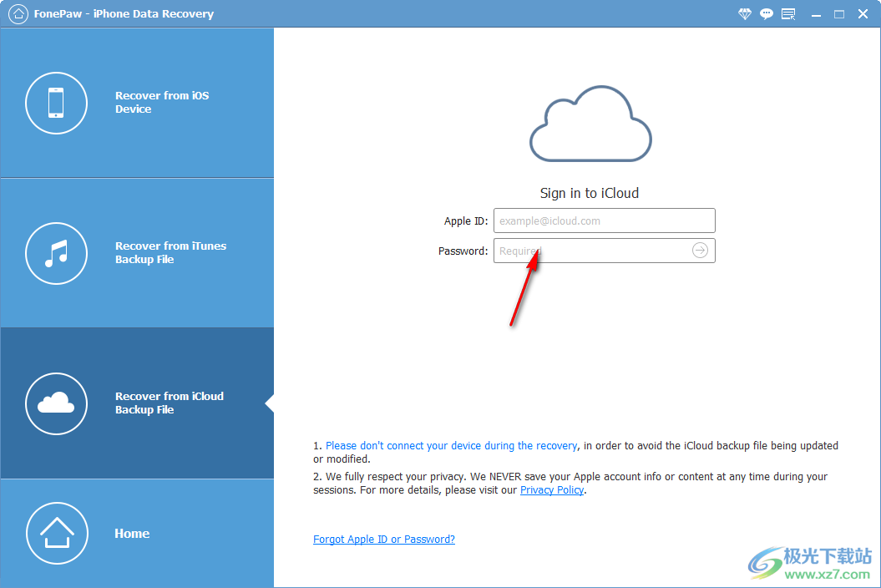Open the diamond premium icon
881x588 pixels.
[x=745, y=14]
